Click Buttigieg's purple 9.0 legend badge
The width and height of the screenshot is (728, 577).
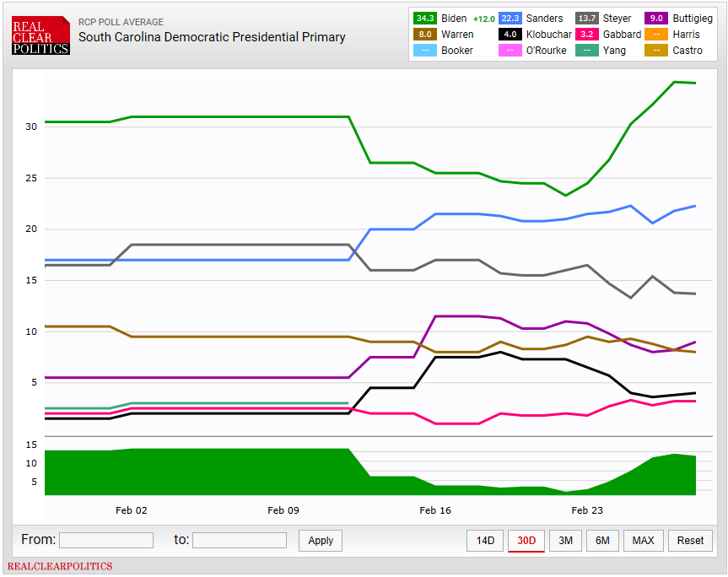click(x=657, y=19)
